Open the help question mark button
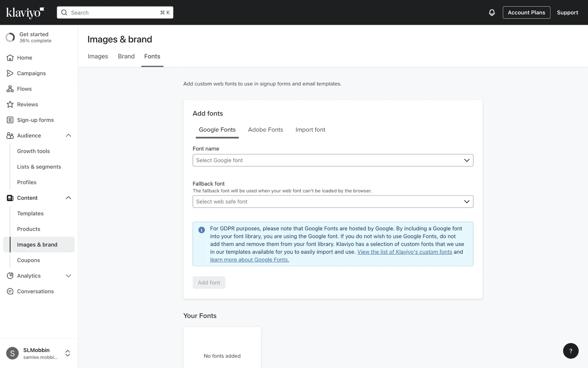Image resolution: width=588 pixels, height=368 pixels. tap(571, 351)
